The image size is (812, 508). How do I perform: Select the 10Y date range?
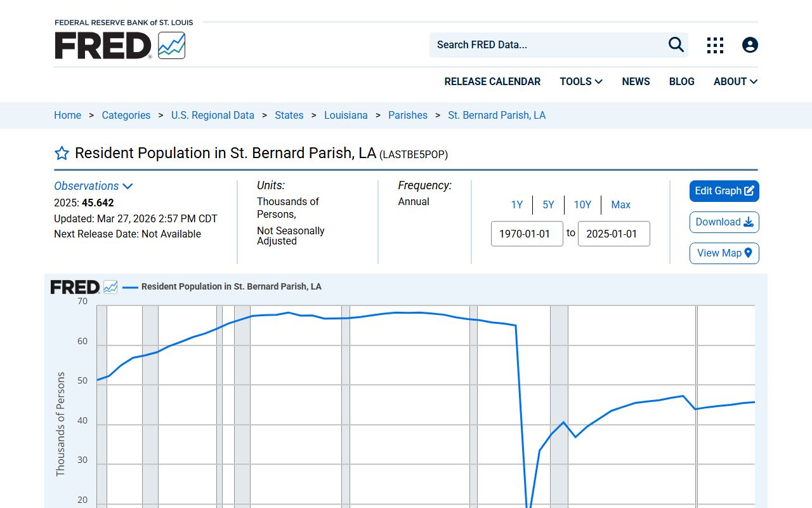582,204
